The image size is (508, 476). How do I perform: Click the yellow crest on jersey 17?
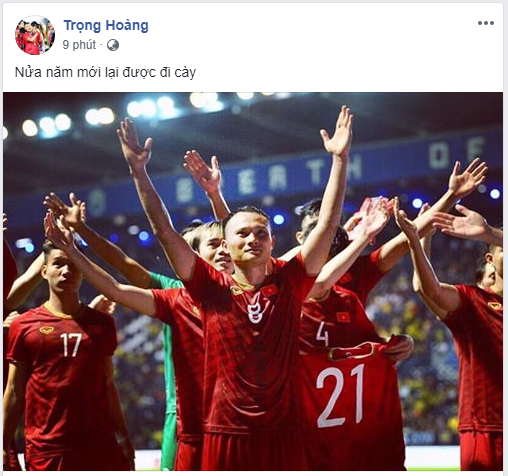47,330
